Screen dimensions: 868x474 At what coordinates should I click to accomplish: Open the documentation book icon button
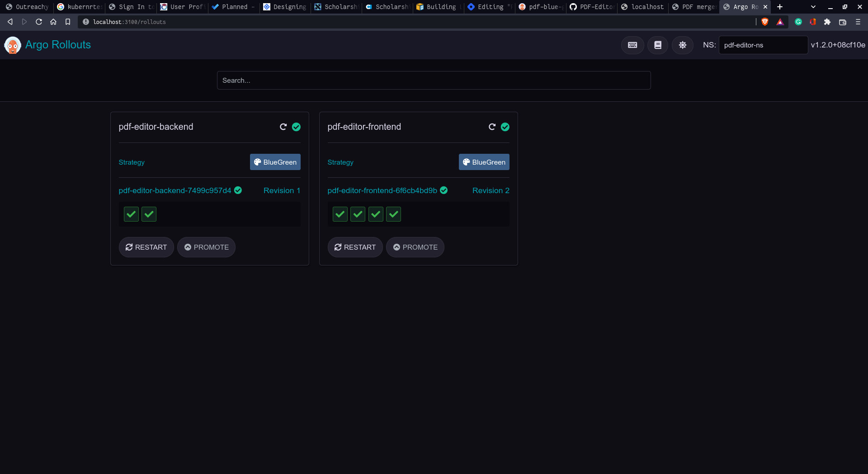coord(658,45)
